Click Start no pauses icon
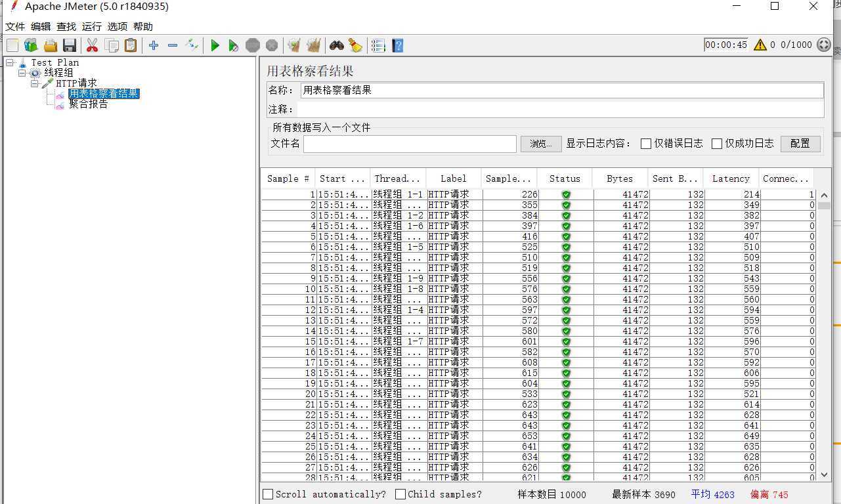Viewport: 841px width, 504px height. point(233,45)
